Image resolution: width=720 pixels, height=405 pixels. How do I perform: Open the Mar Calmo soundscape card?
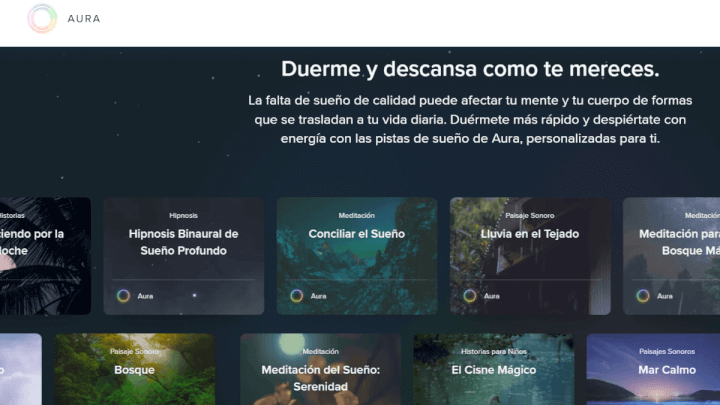653,369
